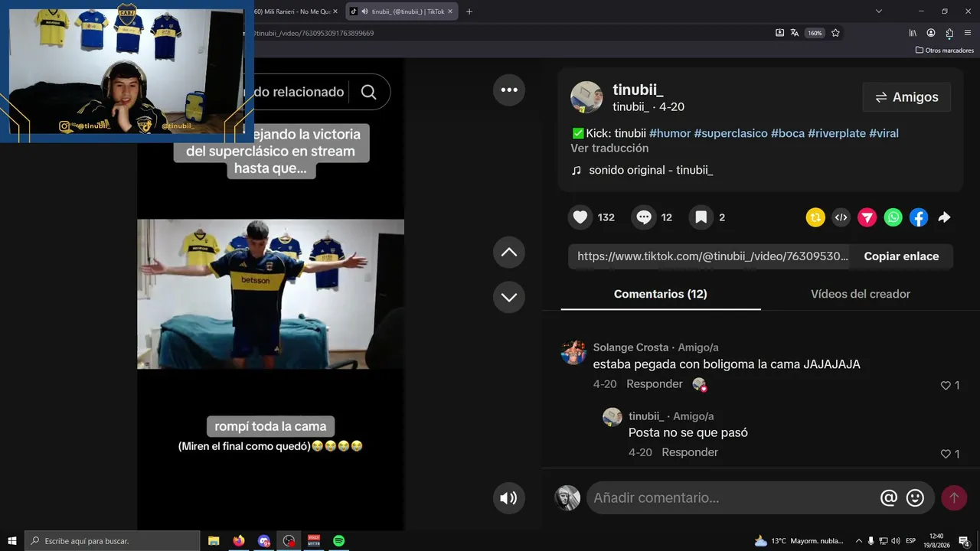Image resolution: width=980 pixels, height=551 pixels.
Task: Open the Windows Start menu
Action: 12,541
